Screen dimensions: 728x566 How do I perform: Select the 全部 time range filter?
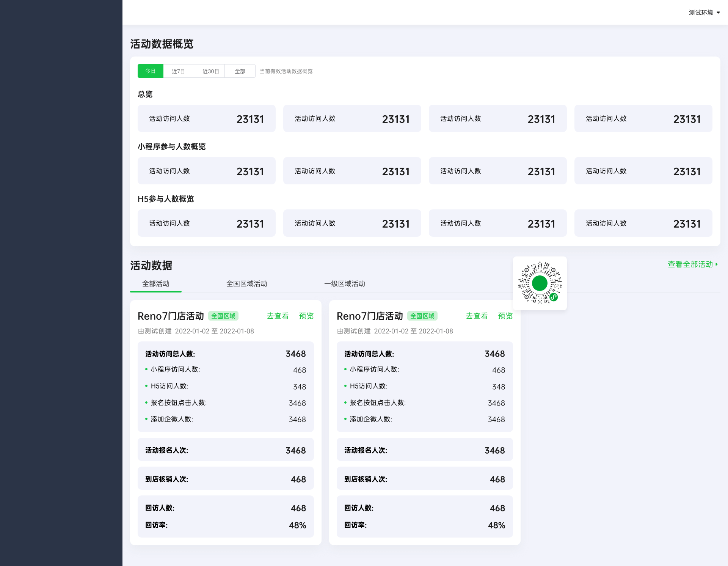point(240,71)
